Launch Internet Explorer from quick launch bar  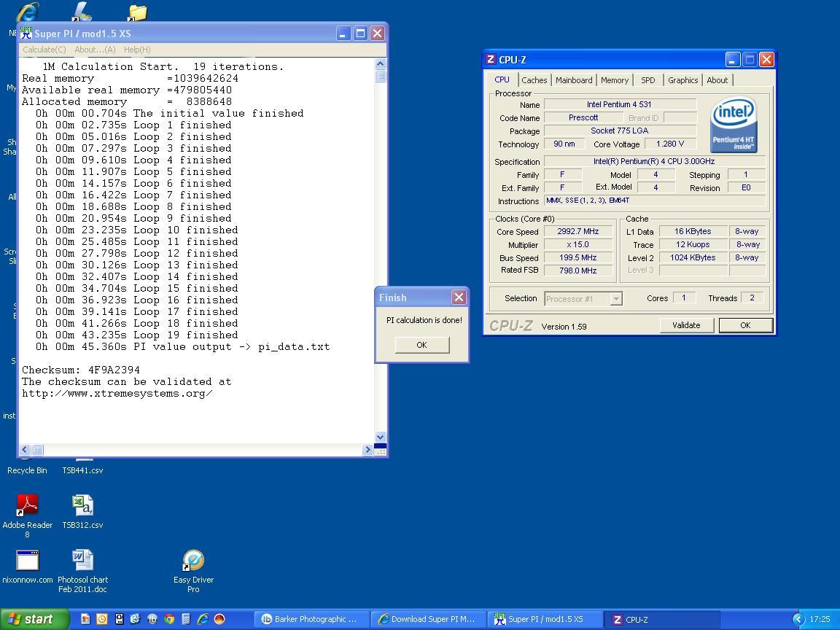click(x=203, y=619)
